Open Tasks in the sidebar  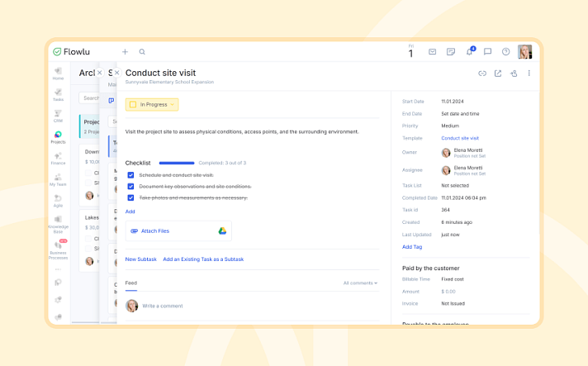pos(58,95)
